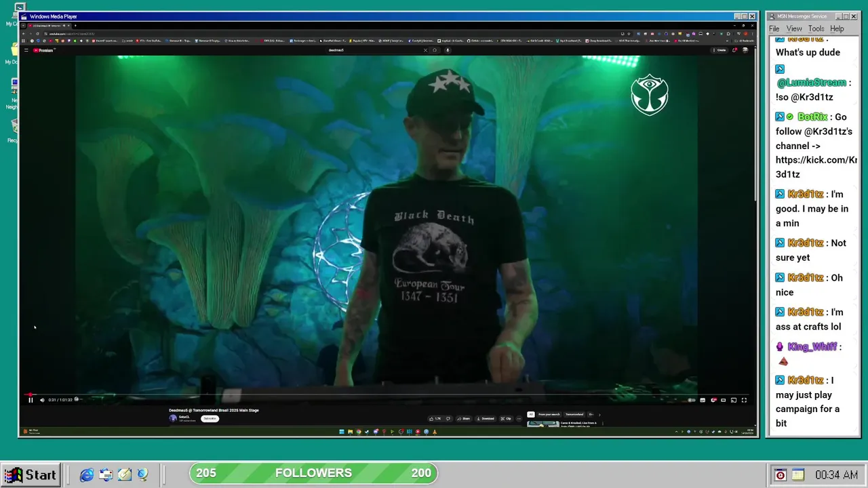Mute the YouTube player volume icon
The height and width of the screenshot is (488, 868).
click(42, 400)
